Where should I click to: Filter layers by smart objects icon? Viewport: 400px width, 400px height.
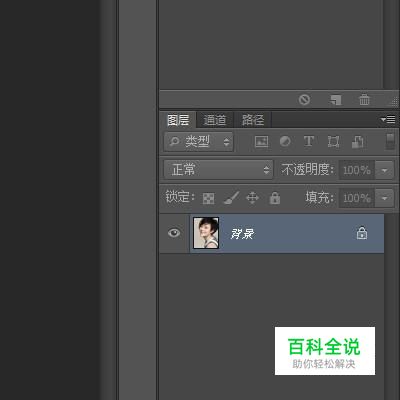tap(358, 141)
